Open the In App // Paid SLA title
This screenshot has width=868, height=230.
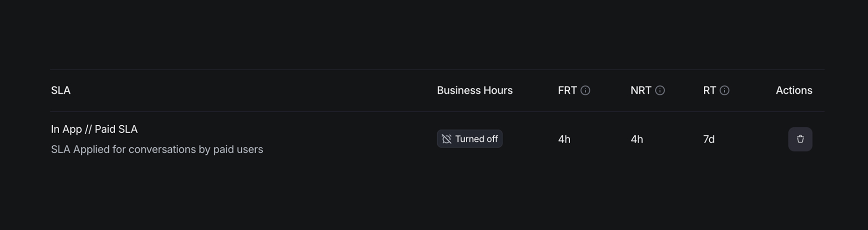click(x=94, y=129)
